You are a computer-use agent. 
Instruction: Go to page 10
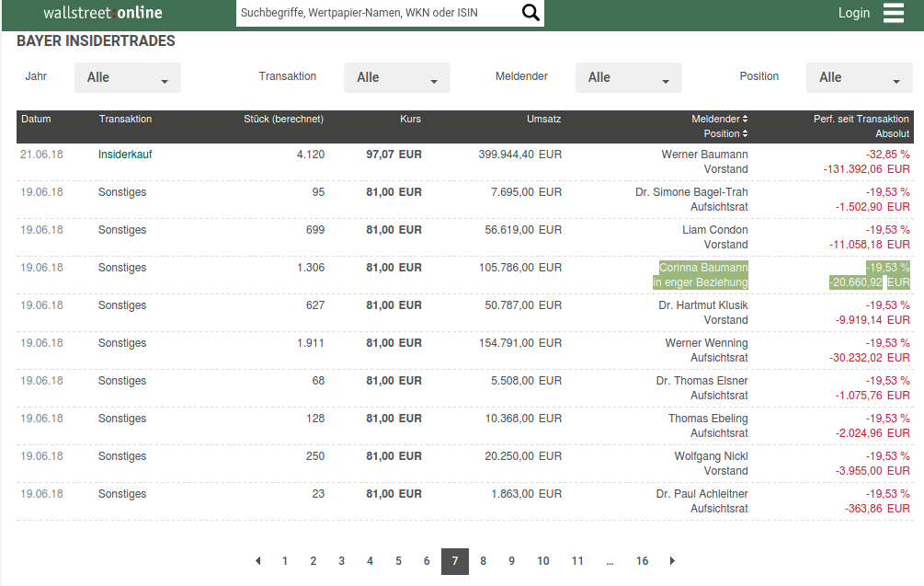click(x=542, y=561)
